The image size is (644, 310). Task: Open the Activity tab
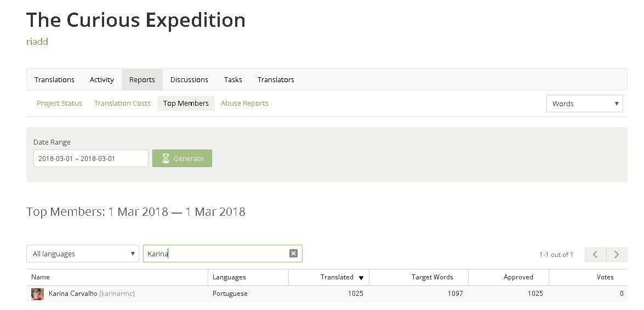click(x=101, y=79)
